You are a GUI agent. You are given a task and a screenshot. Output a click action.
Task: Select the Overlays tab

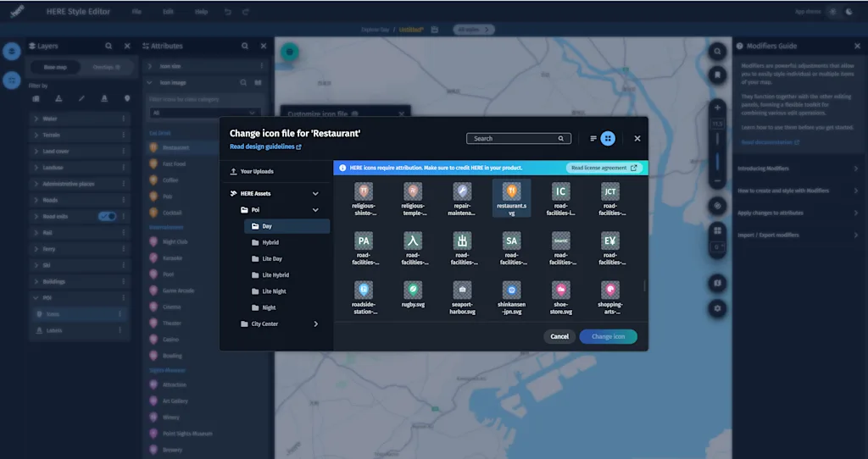[x=106, y=67]
